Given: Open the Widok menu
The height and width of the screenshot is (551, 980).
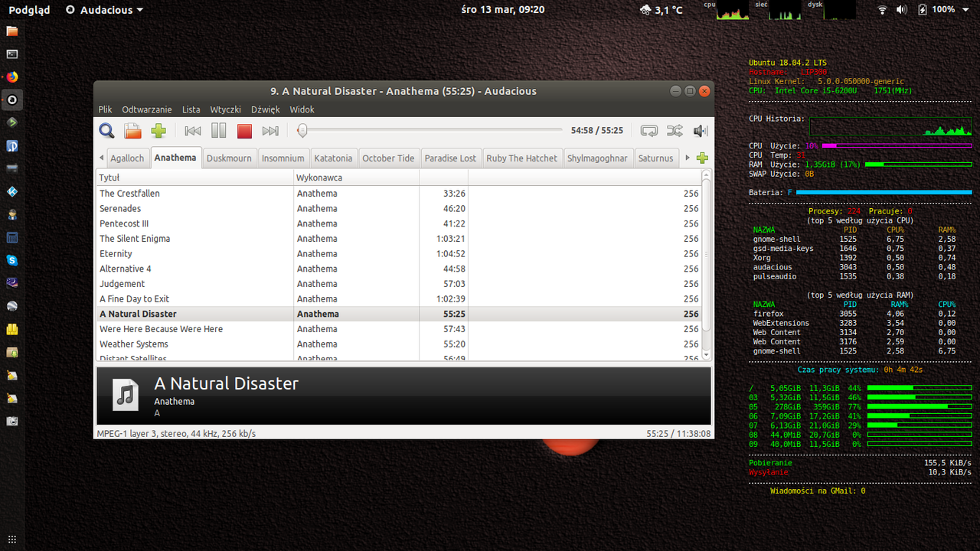Looking at the screenshot, I should pos(302,109).
